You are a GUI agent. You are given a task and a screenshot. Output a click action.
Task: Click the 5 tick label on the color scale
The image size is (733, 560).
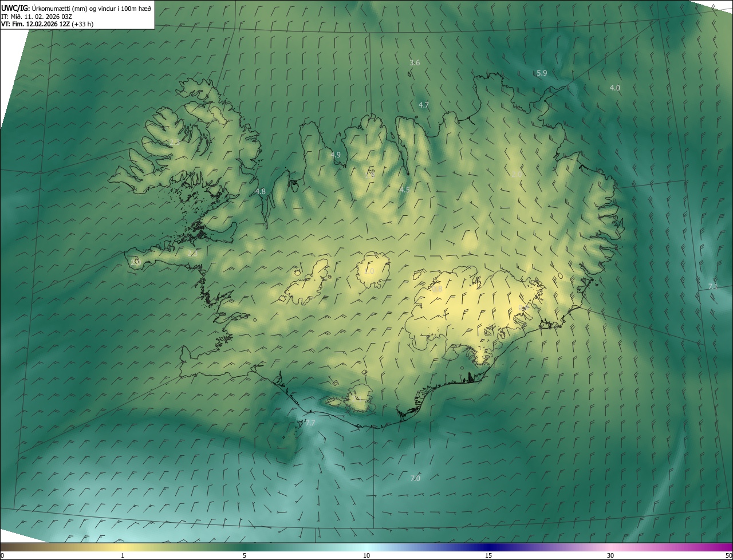245,555
